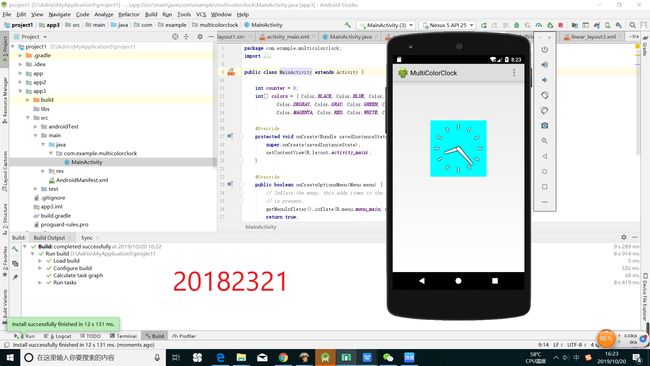Click emulator power button icon
The height and width of the screenshot is (366, 650).
tap(545, 49)
